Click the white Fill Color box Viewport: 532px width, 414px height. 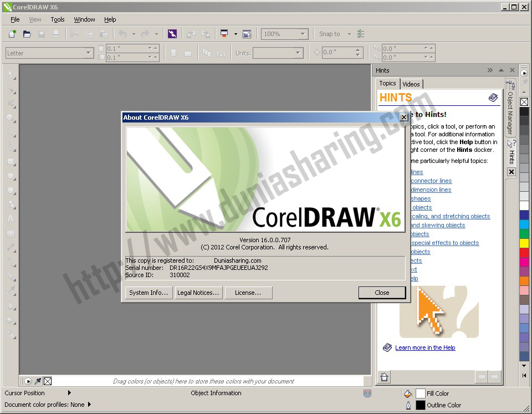click(x=421, y=393)
